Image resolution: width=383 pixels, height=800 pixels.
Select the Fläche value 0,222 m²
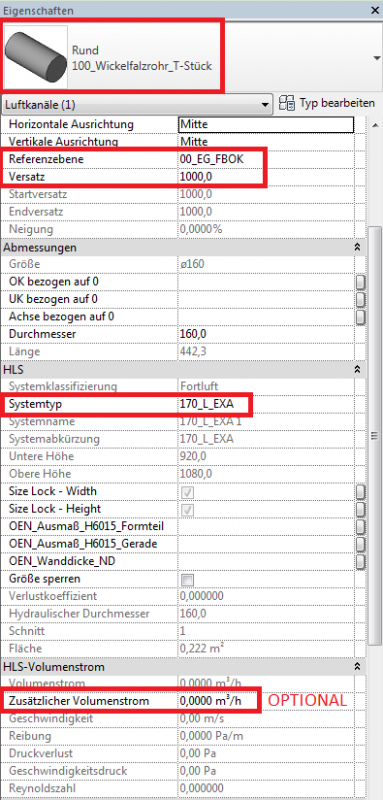click(x=202, y=648)
